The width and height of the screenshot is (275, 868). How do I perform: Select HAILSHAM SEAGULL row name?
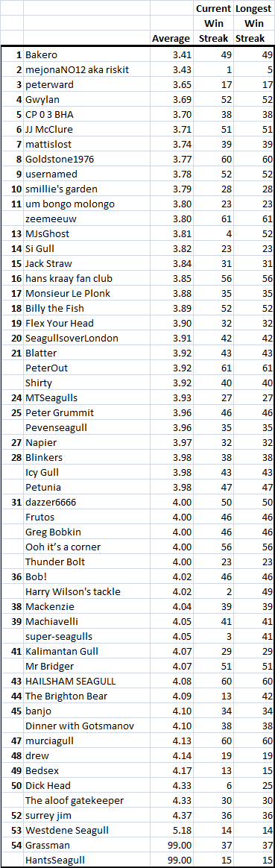pyautogui.click(x=86, y=681)
